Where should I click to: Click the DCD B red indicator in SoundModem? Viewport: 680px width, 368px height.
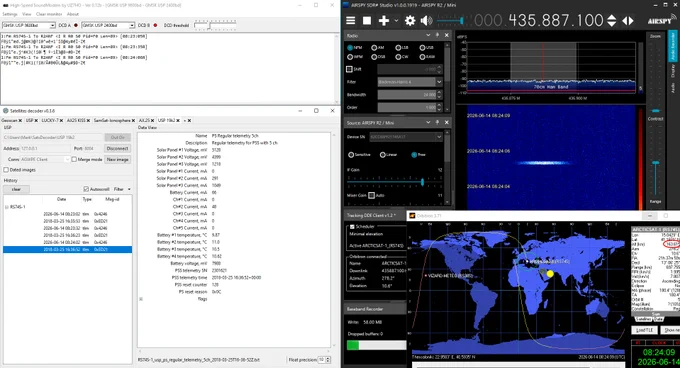coord(155,25)
